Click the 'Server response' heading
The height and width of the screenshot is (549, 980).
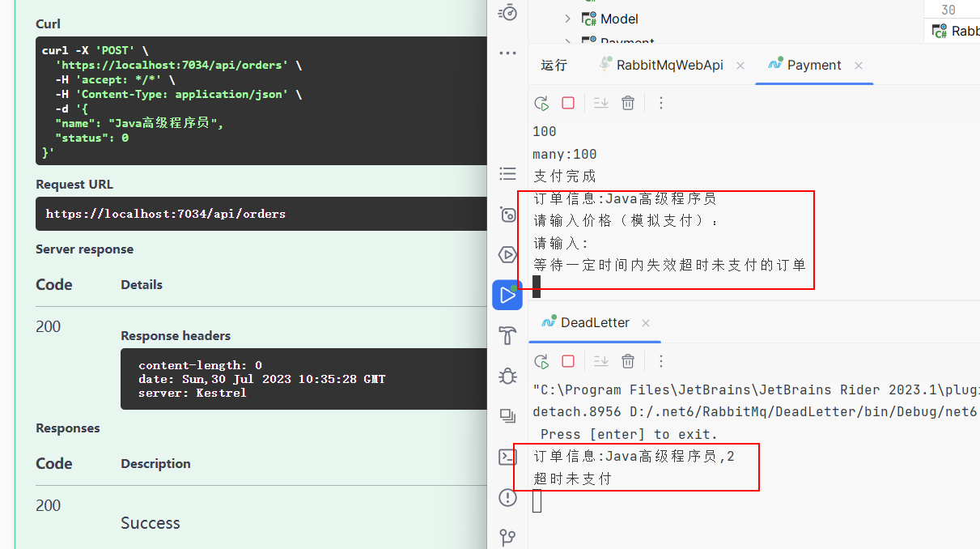[85, 249]
